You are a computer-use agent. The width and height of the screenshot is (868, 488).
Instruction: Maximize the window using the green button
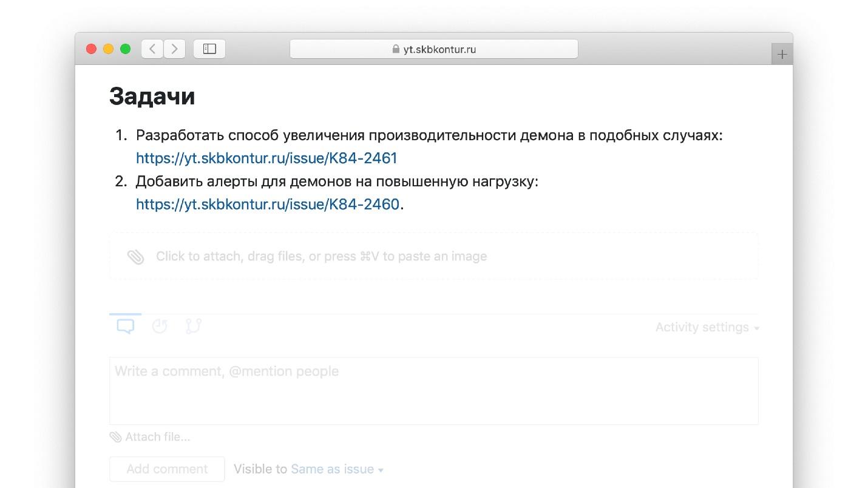point(126,49)
